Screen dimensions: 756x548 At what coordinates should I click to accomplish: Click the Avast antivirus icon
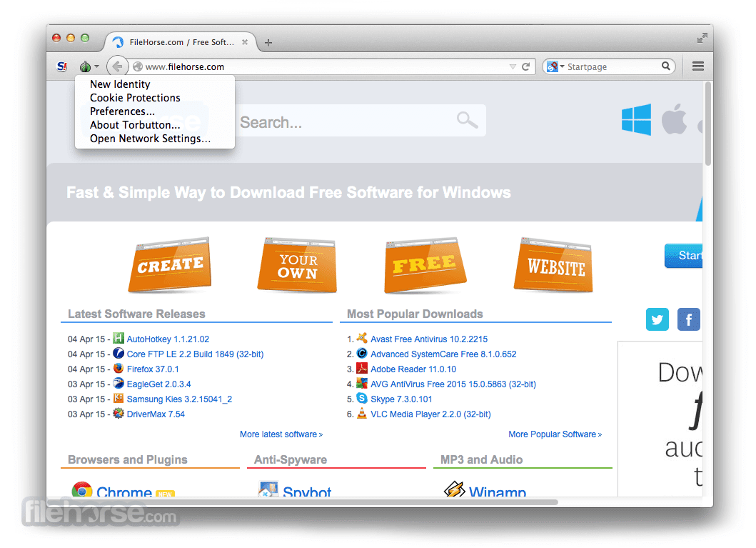[x=362, y=338]
